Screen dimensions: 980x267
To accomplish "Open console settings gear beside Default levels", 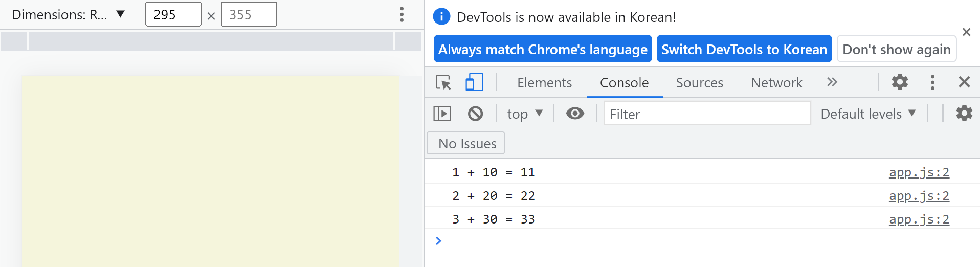I will click(964, 113).
